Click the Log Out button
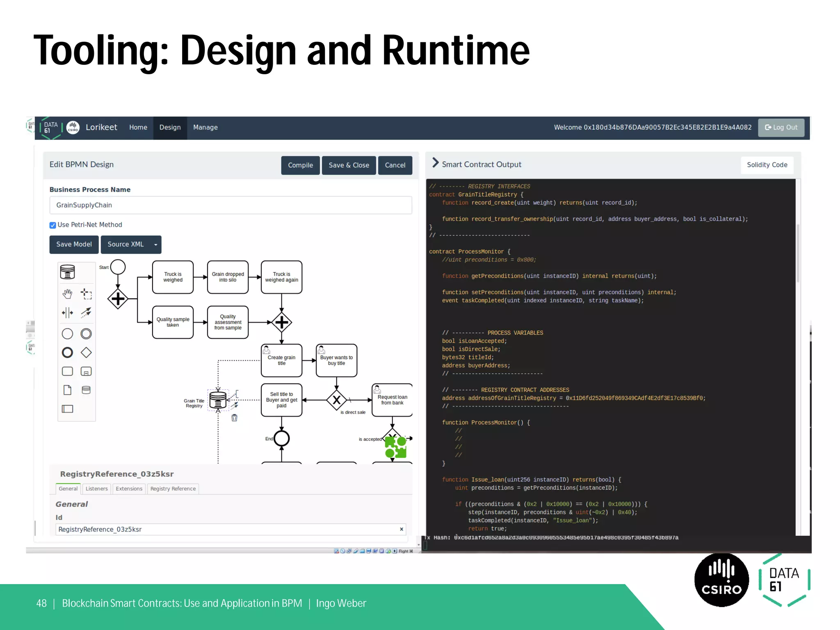840x630 pixels. [781, 128]
